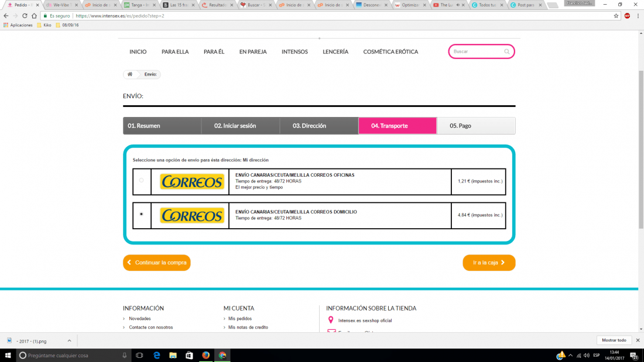Screen dimensions: 644x362
Task: Go to step 01. Resumen
Action: pyautogui.click(x=162, y=126)
